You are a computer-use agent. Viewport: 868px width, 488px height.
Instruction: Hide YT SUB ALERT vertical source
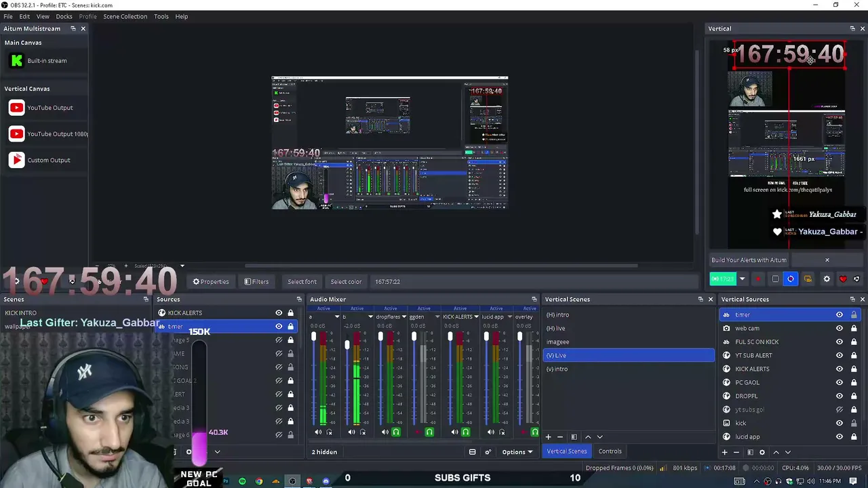840,355
